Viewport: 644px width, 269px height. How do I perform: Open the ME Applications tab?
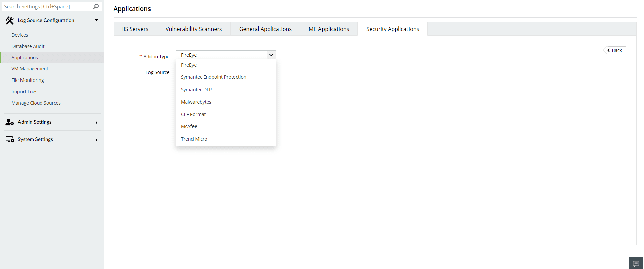point(329,29)
